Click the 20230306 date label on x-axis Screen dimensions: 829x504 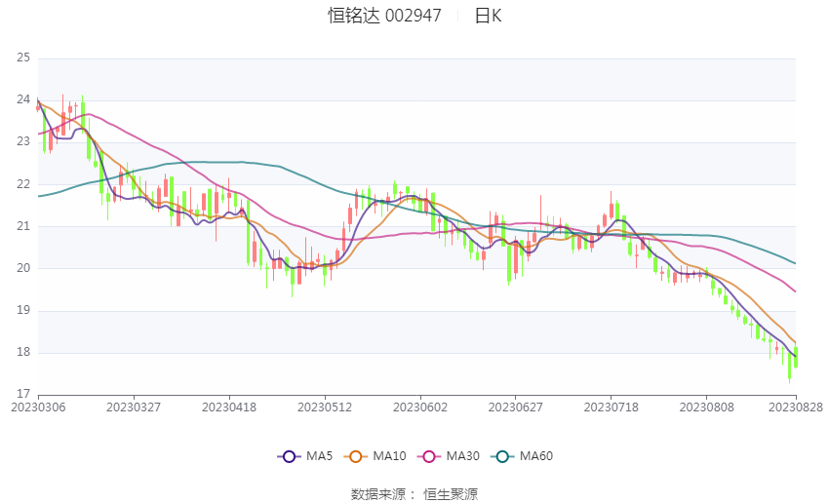pos(38,407)
